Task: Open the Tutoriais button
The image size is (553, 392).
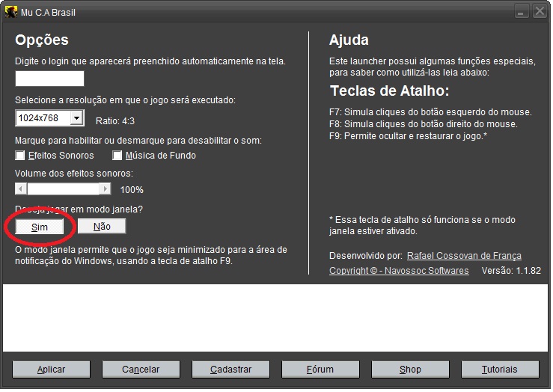Action: click(x=499, y=369)
